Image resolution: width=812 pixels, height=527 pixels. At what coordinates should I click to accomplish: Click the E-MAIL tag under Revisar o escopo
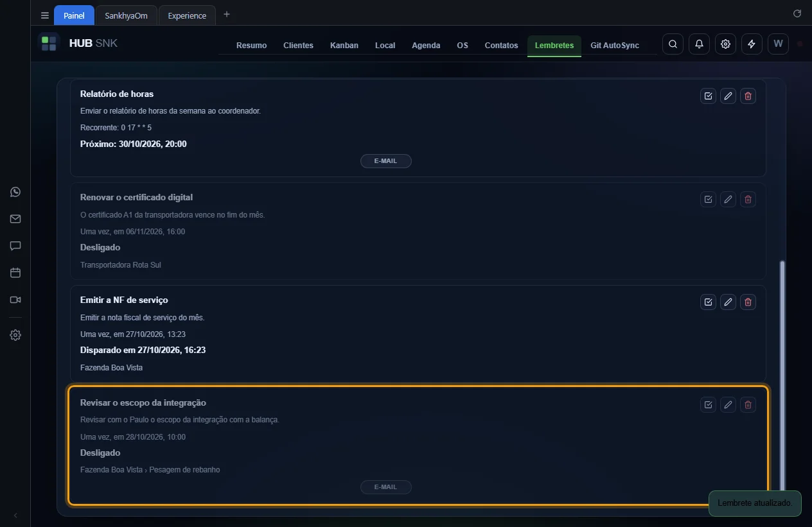coord(386,487)
